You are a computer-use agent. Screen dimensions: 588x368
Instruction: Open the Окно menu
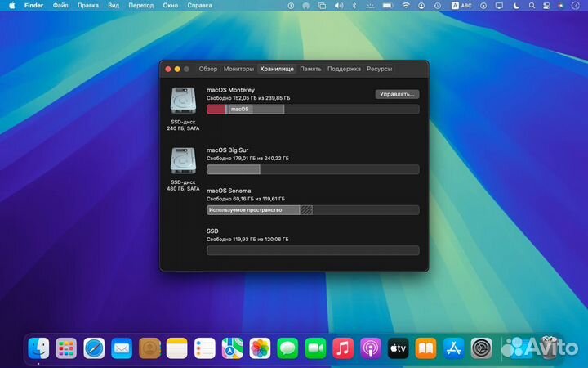click(x=170, y=6)
